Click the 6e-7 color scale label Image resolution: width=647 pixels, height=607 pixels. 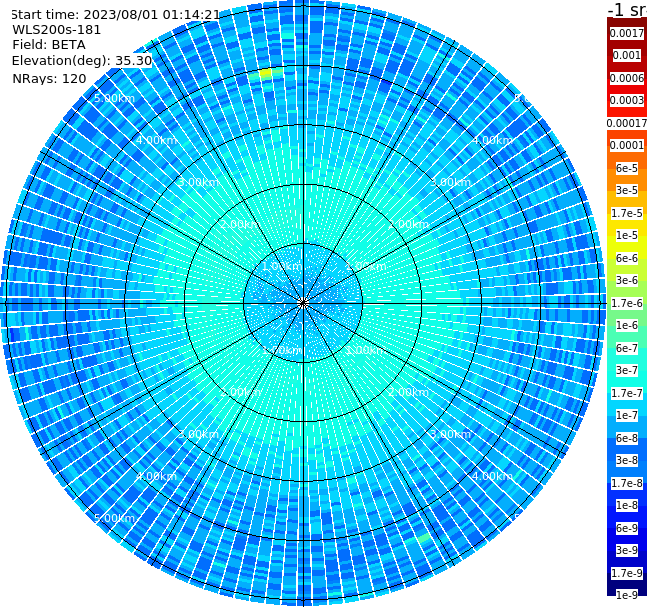(627, 348)
